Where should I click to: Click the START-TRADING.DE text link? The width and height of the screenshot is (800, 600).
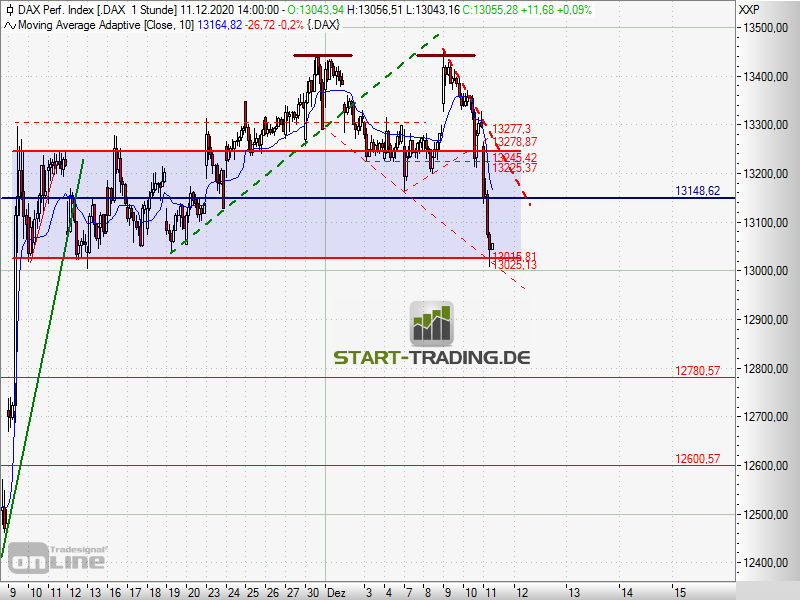pos(431,357)
